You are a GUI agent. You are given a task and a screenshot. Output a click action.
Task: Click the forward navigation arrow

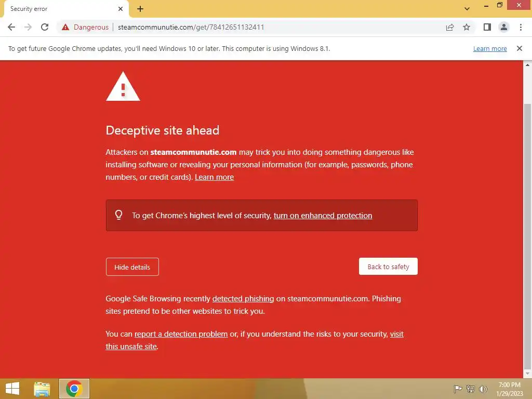click(x=28, y=27)
